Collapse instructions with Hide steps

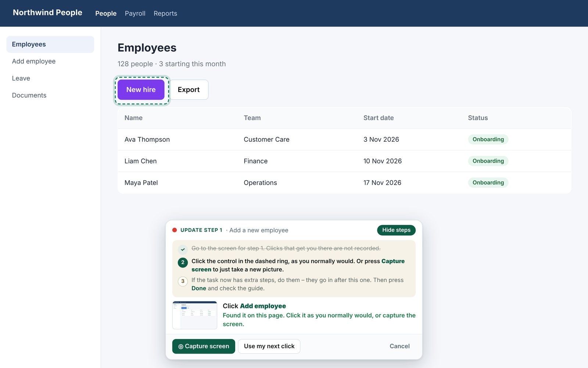click(396, 230)
